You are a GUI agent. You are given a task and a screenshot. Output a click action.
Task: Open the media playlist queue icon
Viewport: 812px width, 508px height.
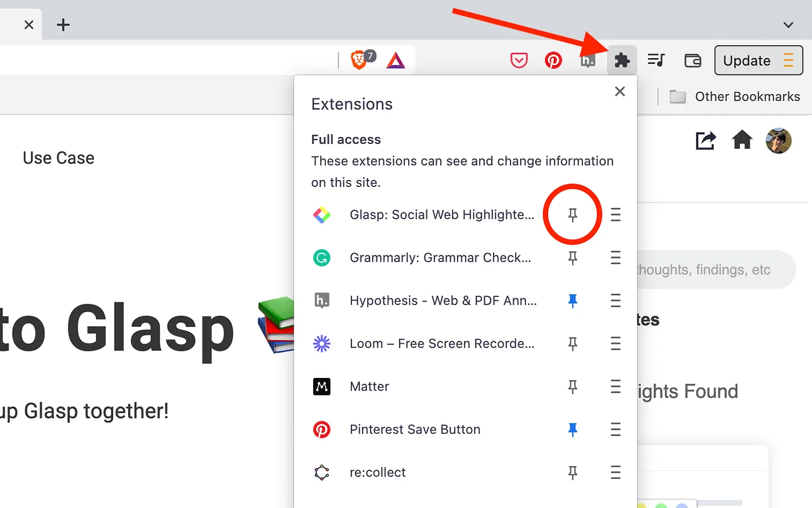point(656,60)
